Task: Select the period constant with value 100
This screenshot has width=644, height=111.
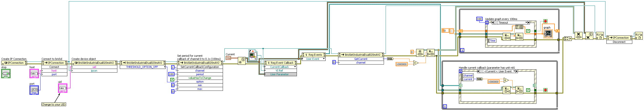Action: click(171, 74)
